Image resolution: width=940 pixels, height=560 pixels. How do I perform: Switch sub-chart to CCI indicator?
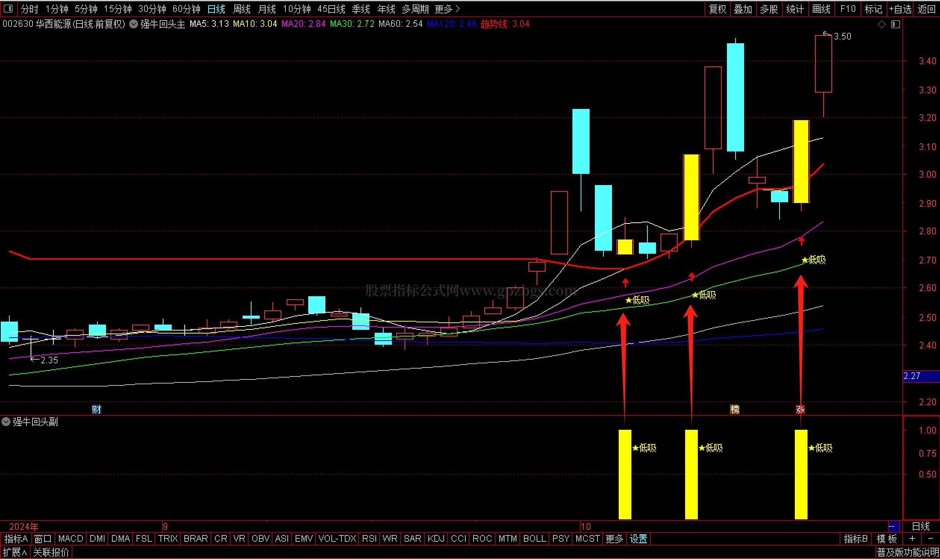459,539
